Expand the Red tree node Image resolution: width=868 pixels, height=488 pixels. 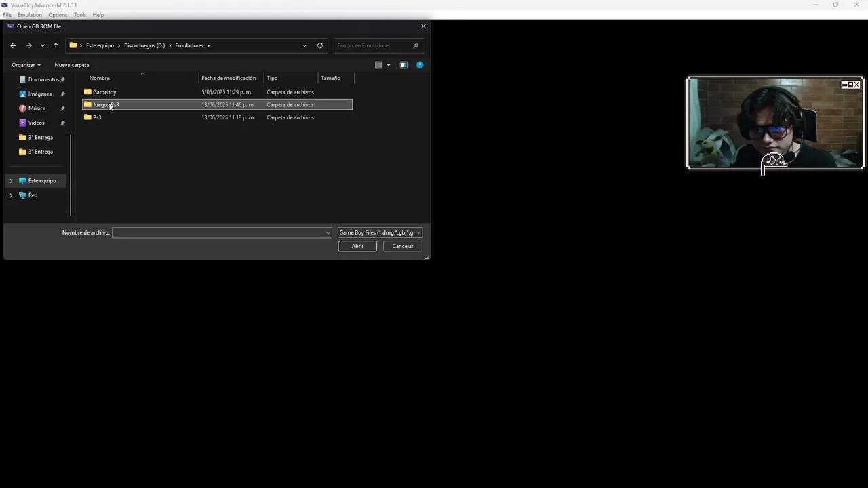pos(11,195)
